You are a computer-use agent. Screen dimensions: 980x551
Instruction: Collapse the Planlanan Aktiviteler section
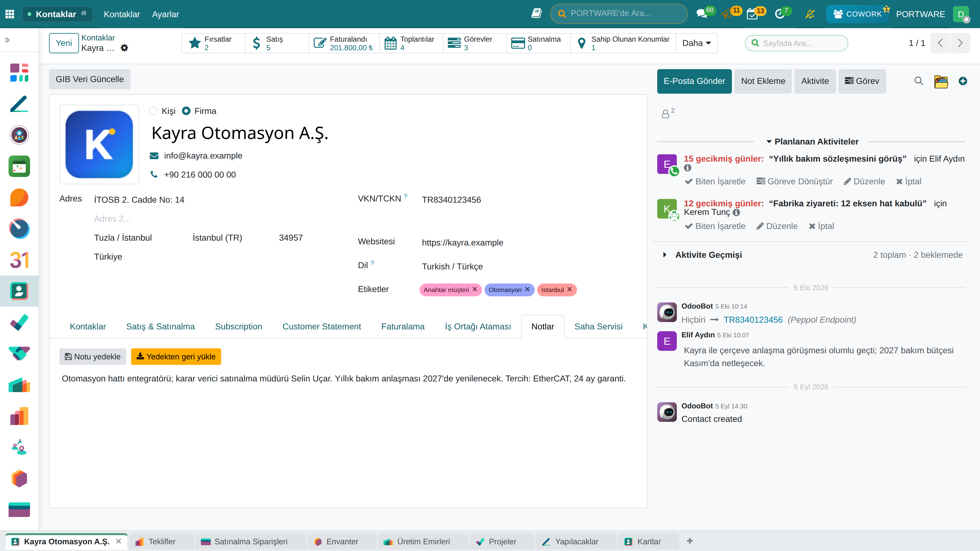[812, 141]
